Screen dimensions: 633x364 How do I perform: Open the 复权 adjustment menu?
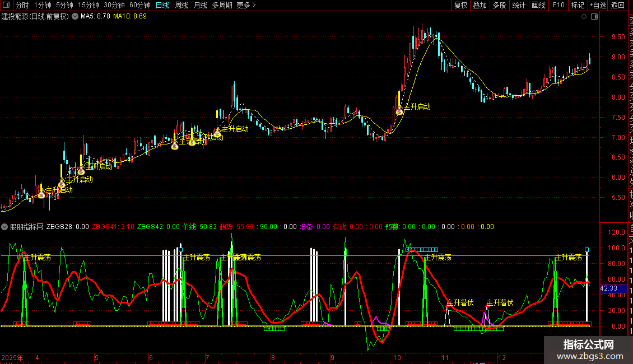(460, 5)
